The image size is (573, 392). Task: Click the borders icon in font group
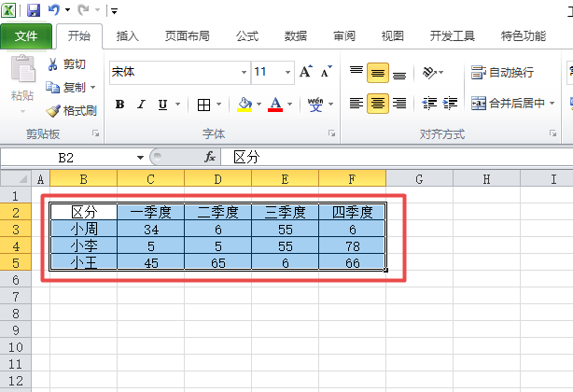click(x=204, y=104)
